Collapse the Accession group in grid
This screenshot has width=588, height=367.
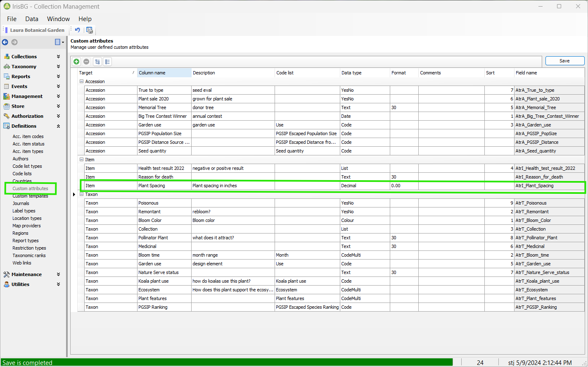coord(81,81)
